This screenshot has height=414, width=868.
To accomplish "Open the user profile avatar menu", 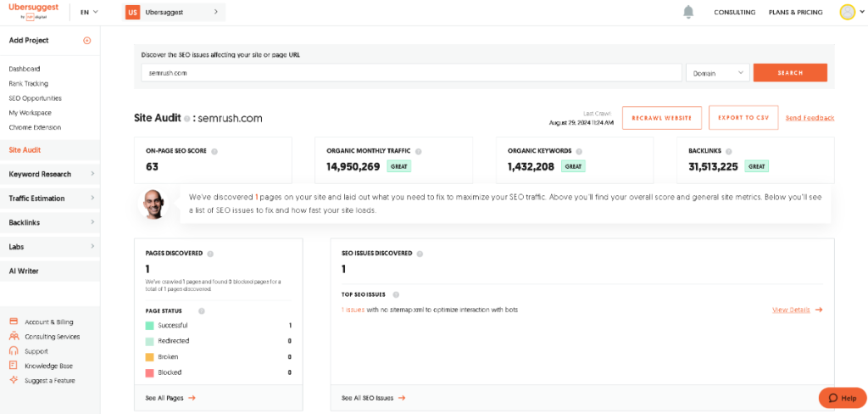I will click(x=847, y=12).
